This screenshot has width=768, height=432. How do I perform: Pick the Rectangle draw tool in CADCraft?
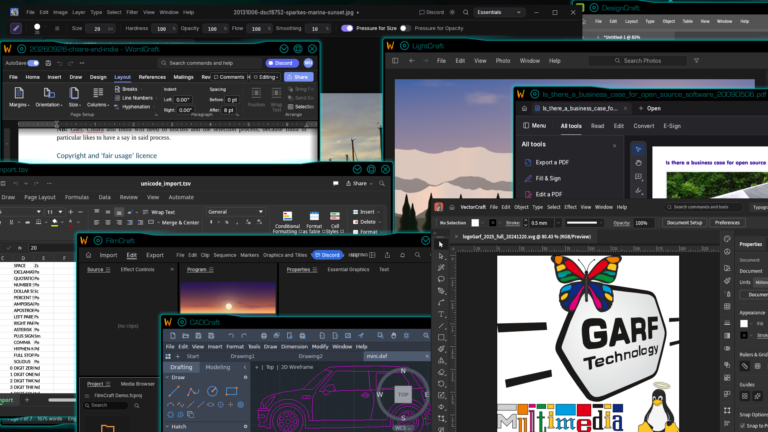pyautogui.click(x=231, y=391)
